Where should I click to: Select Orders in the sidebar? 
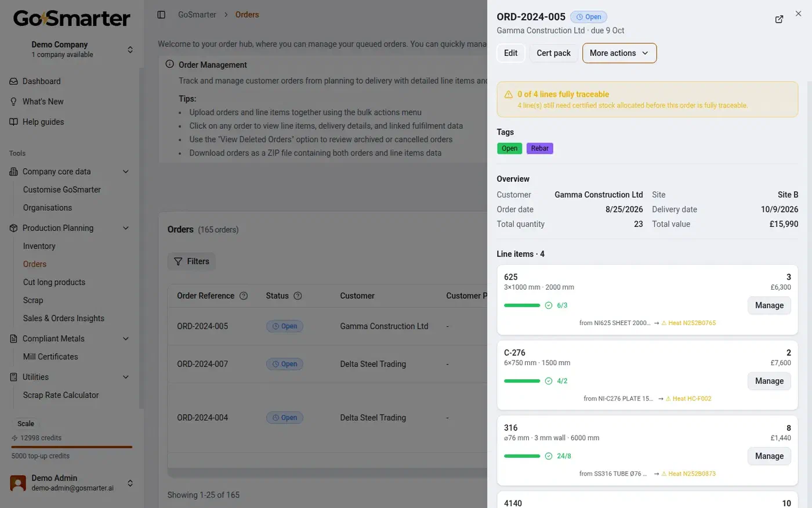coord(35,264)
